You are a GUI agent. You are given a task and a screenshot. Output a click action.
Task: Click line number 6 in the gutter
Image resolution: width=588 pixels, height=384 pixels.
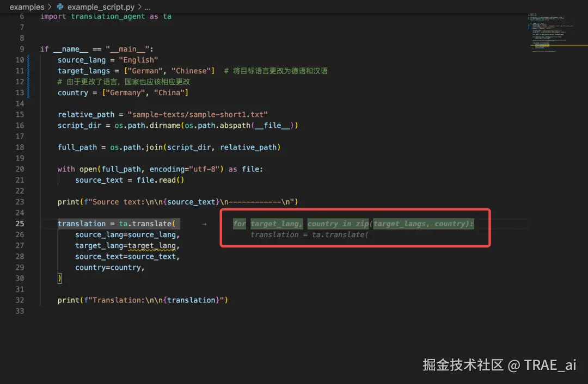coord(21,16)
